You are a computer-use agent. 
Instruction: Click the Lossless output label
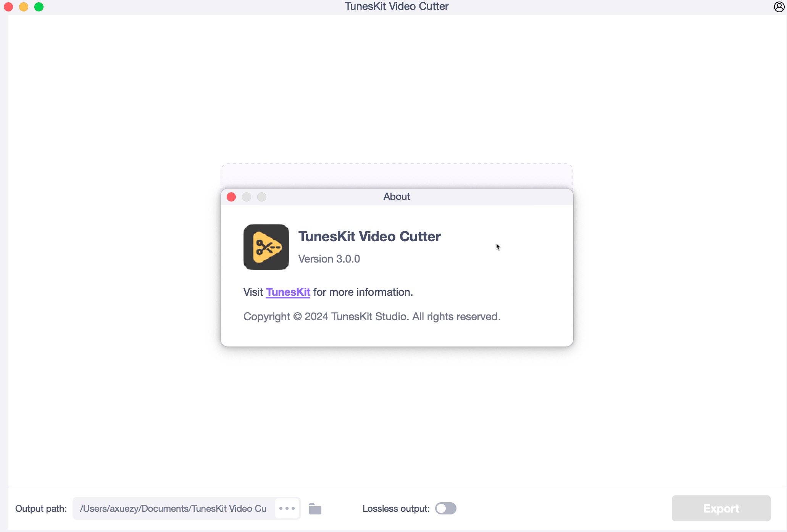tap(396, 508)
